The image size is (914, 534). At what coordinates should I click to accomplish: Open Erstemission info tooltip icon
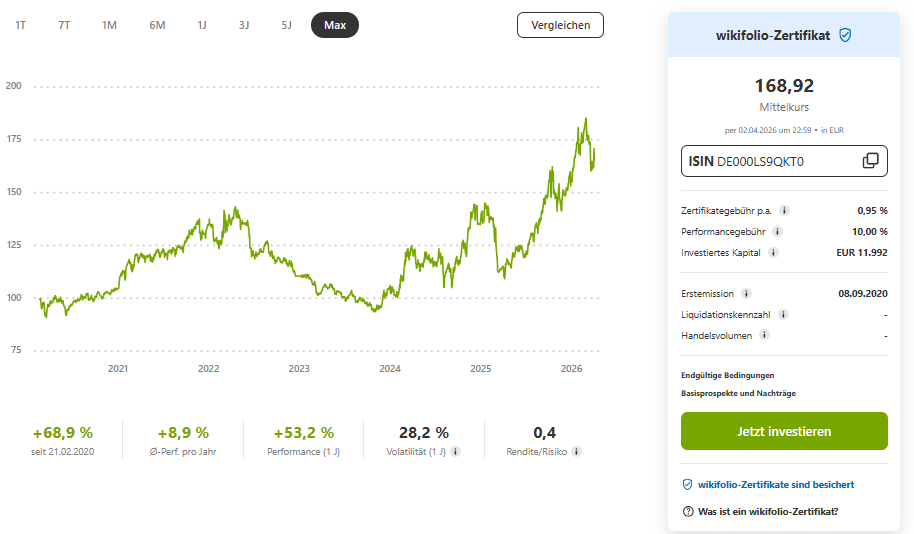(745, 294)
